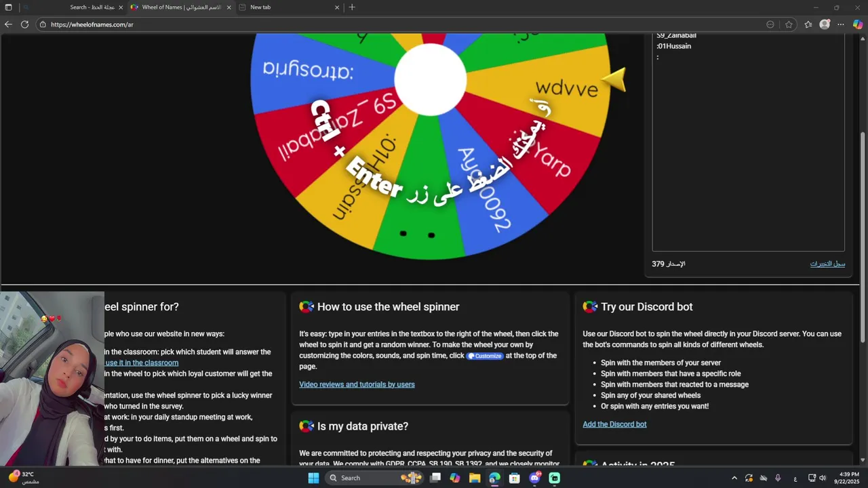The height and width of the screenshot is (488, 868).
Task: Open Microsoft Edge taskbar icon
Action: coord(494,478)
